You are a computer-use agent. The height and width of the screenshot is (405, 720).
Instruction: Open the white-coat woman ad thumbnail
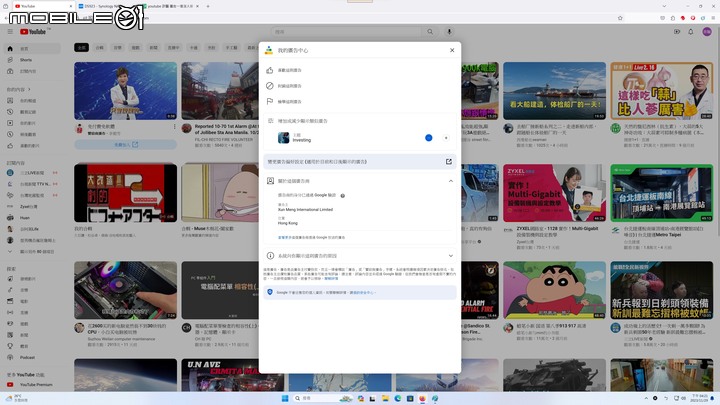[125, 91]
